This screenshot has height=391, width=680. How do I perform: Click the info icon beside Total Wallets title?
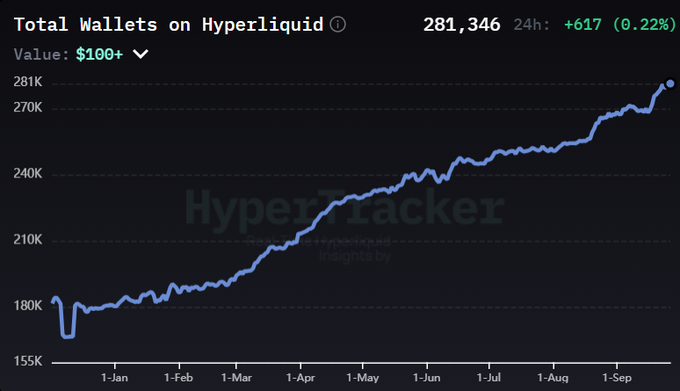point(337,24)
